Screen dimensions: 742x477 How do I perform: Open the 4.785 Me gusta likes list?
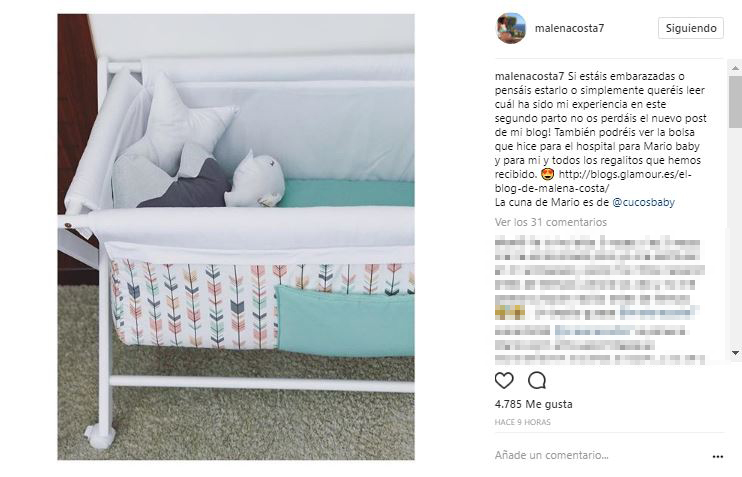point(533,404)
